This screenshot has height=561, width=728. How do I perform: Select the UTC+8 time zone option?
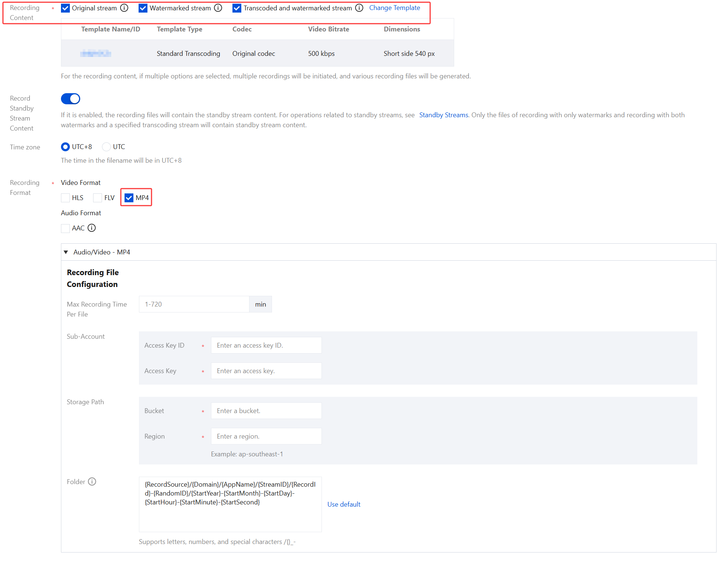pos(65,147)
